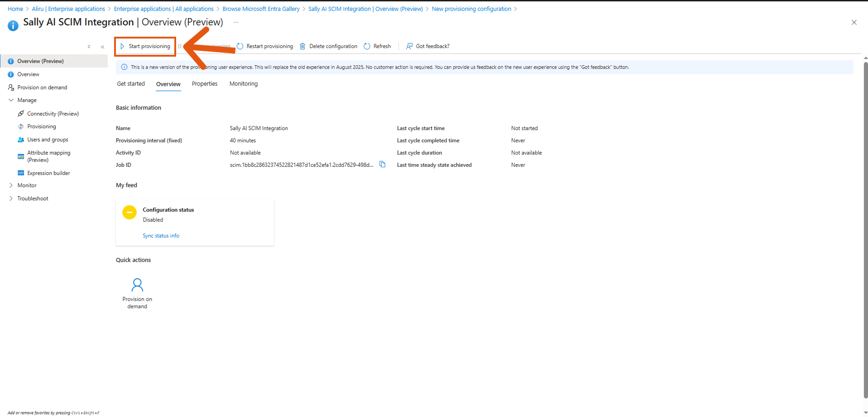This screenshot has height=417, width=868.
Task: Collapse the left navigation pane
Action: point(103,46)
